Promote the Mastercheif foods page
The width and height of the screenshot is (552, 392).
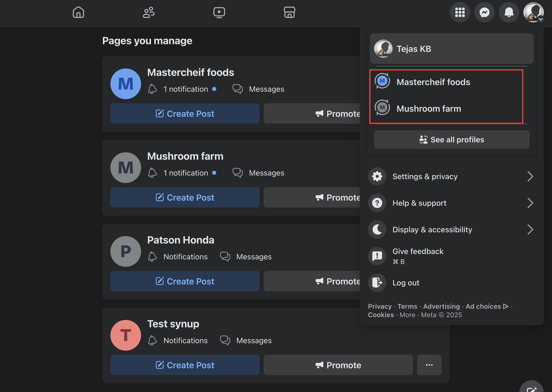point(312,113)
